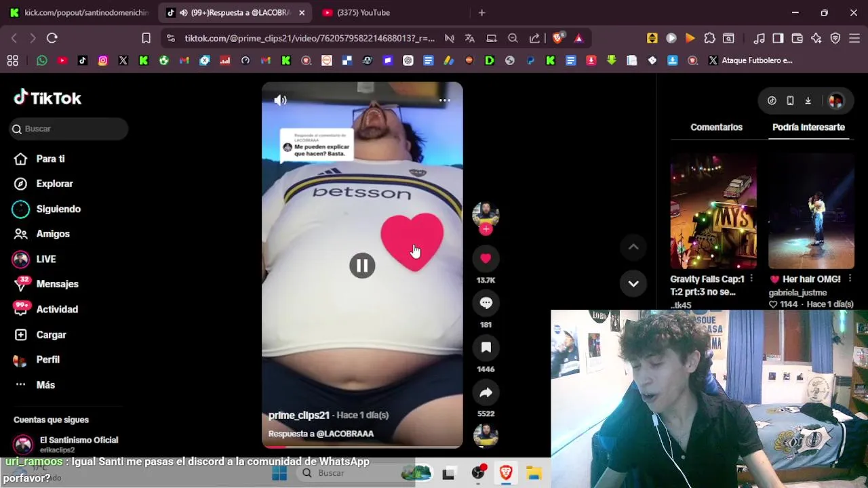Screen dimensions: 868x488
Task: Open options for Gravity Falls recommendation
Action: (751, 279)
